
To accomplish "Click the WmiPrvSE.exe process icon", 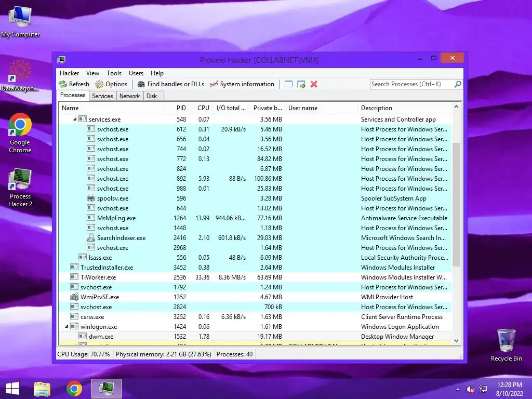I will (x=74, y=297).
